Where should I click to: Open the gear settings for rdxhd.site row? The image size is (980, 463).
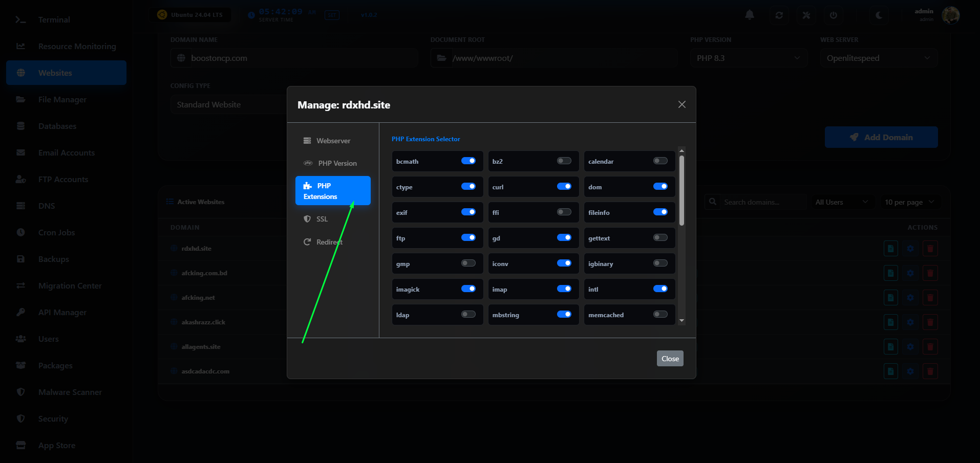coord(910,248)
